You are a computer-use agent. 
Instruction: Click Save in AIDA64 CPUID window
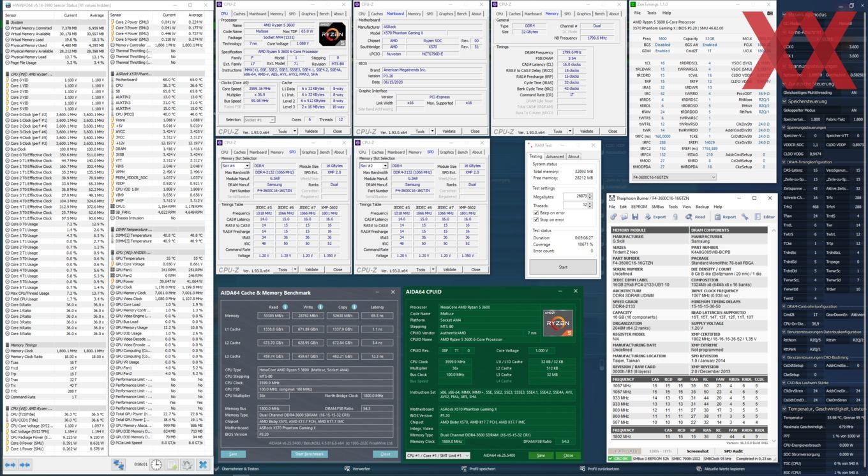[541, 455]
